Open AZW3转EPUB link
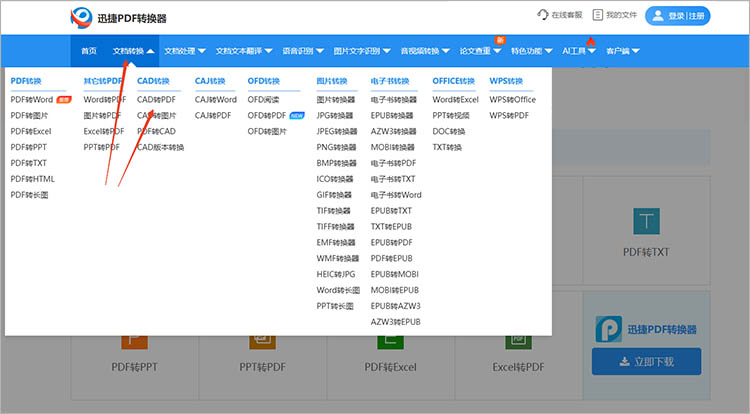 396,322
